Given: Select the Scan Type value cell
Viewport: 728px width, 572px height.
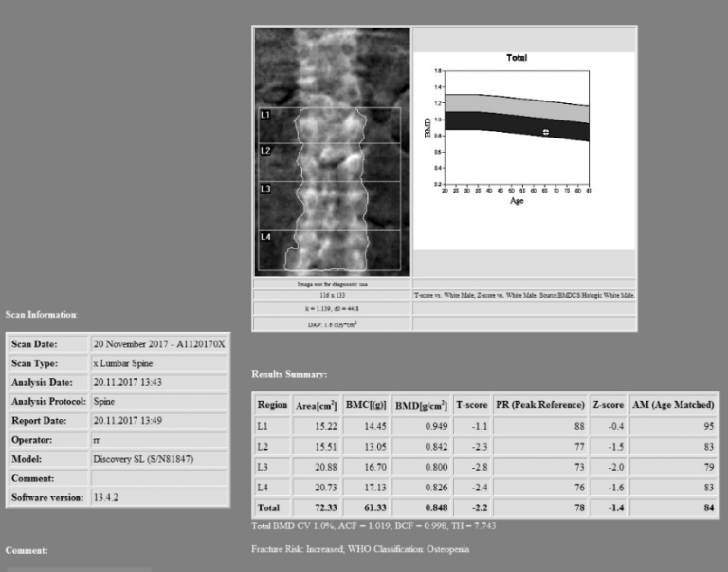Looking at the screenshot, I should 158,363.
